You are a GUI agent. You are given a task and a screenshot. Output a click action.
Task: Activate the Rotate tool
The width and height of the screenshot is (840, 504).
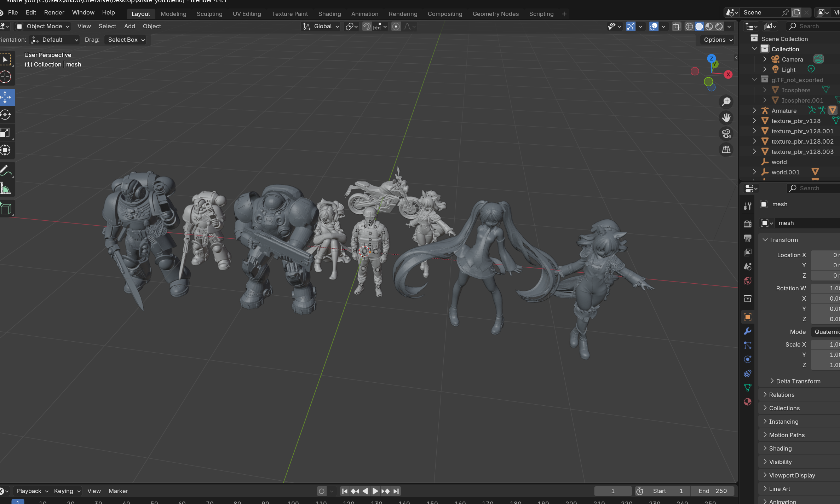[6, 115]
